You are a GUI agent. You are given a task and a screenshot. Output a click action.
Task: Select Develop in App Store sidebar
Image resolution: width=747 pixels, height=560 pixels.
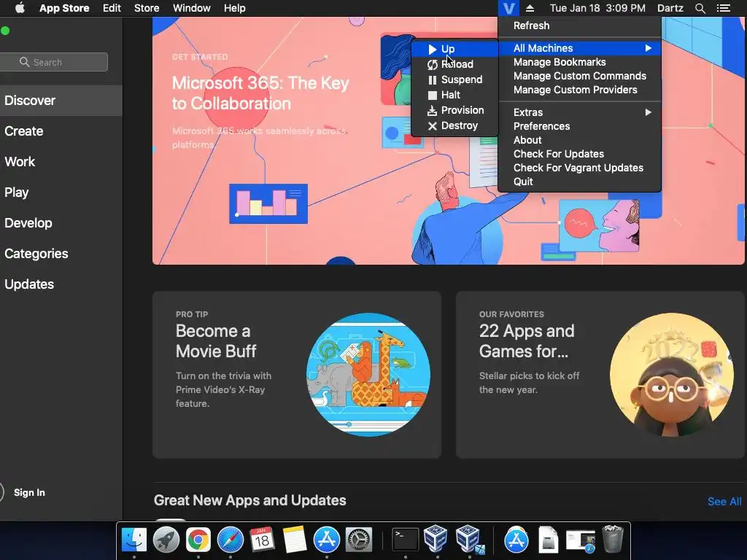[x=61, y=223]
